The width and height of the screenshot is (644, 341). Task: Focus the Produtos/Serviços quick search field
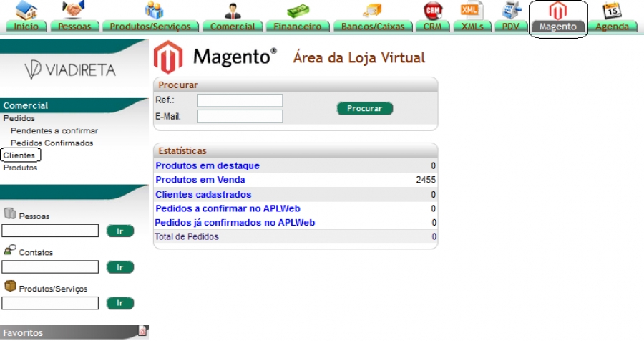50,303
